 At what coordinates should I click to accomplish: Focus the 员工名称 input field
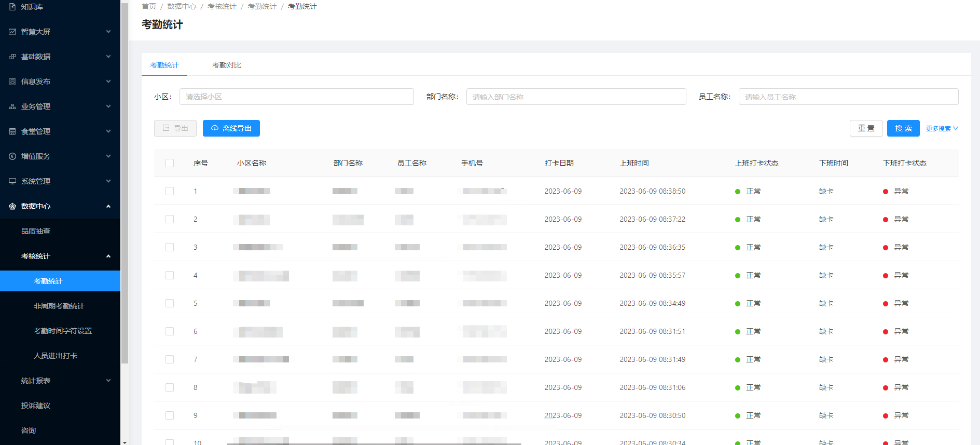(849, 97)
